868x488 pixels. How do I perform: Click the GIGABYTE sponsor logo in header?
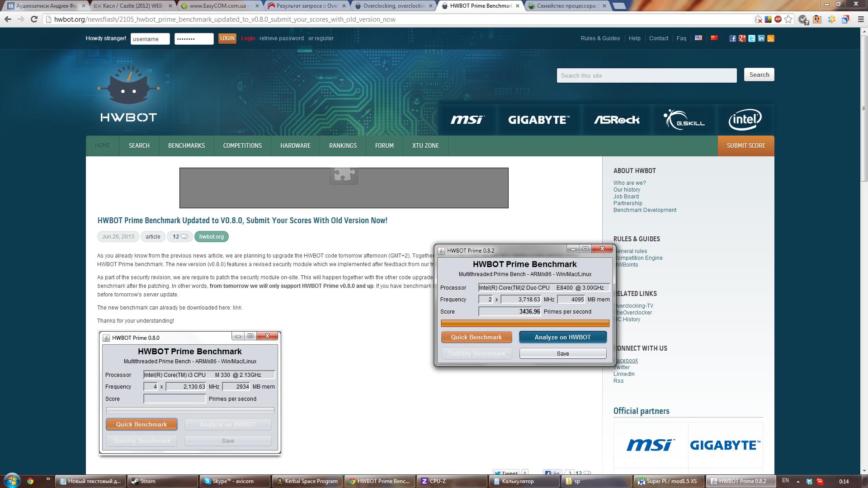[539, 120]
